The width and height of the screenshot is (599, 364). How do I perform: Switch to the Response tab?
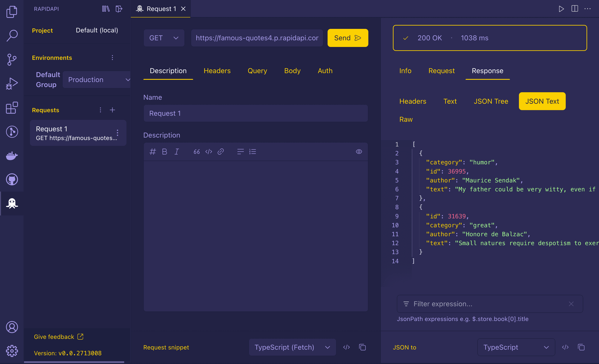coord(487,70)
